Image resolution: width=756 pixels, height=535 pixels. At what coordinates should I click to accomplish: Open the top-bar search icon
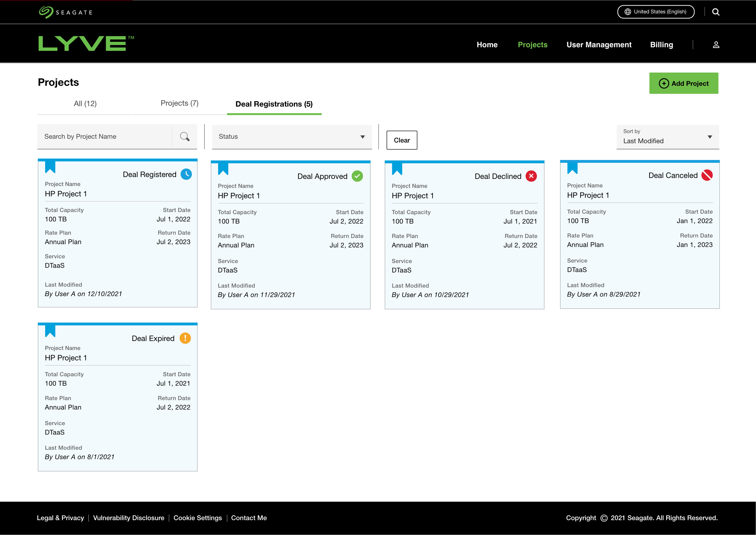point(716,12)
